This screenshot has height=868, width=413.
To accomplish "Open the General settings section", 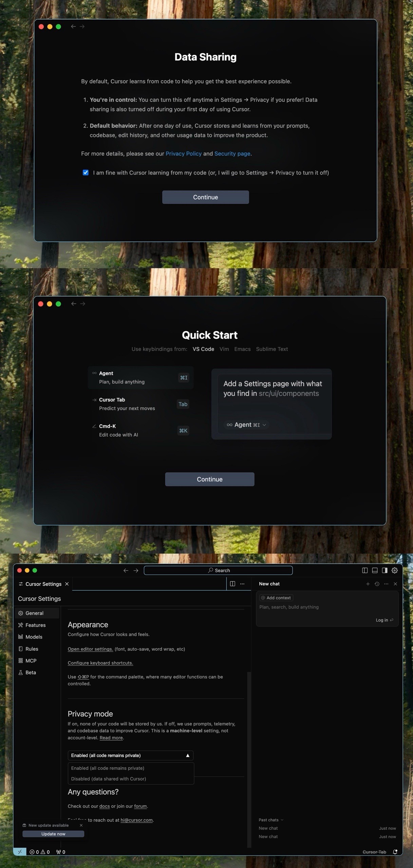I will pyautogui.click(x=37, y=613).
